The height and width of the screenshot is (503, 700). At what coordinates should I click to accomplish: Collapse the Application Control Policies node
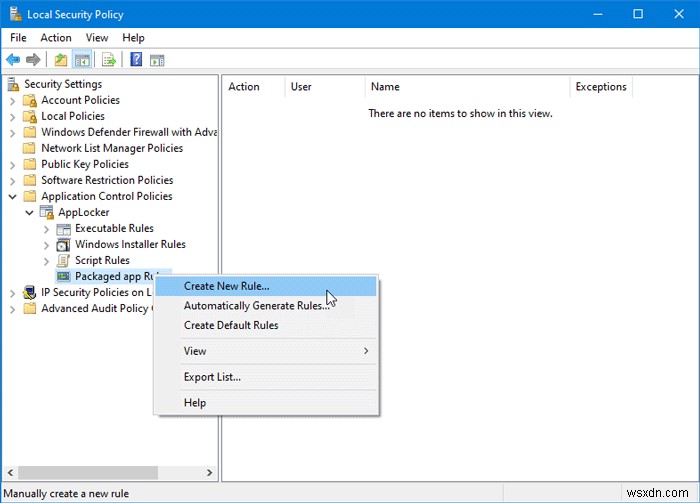tap(13, 197)
